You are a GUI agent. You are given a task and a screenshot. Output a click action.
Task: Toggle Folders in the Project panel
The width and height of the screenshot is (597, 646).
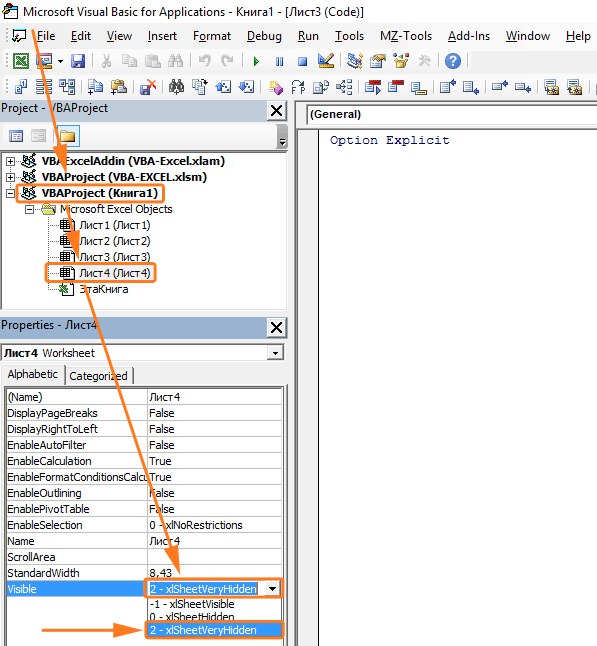(68, 136)
